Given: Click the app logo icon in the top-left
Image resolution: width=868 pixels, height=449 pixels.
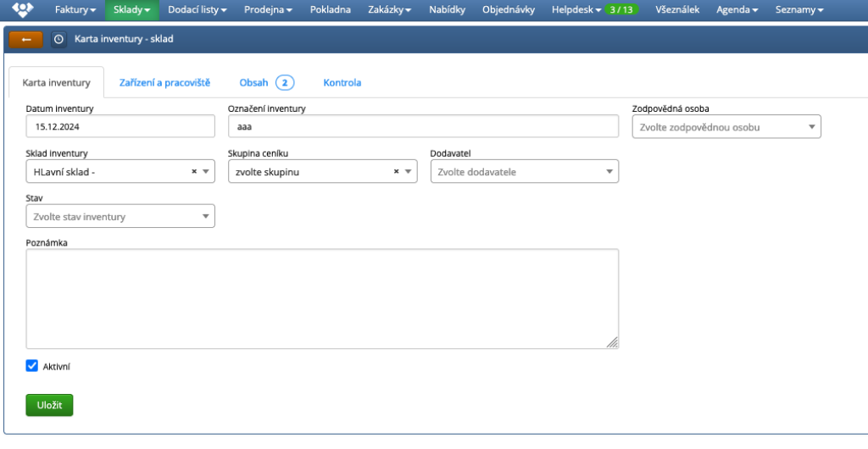Looking at the screenshot, I should click(x=22, y=10).
